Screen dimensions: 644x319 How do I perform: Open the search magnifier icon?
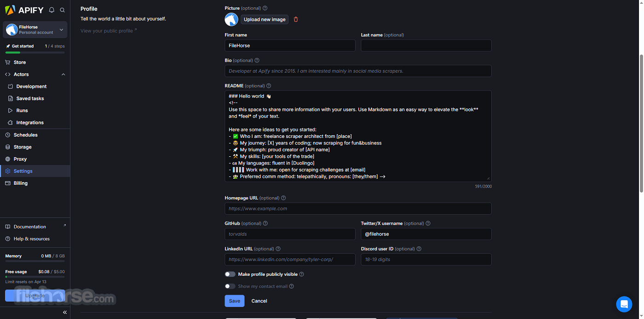tap(63, 10)
